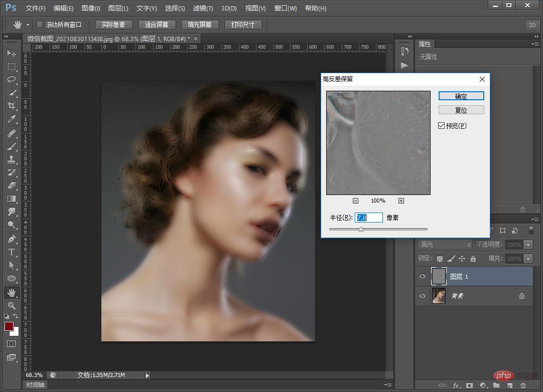Expand the opacity percentage dropdown arrow

tap(528, 245)
